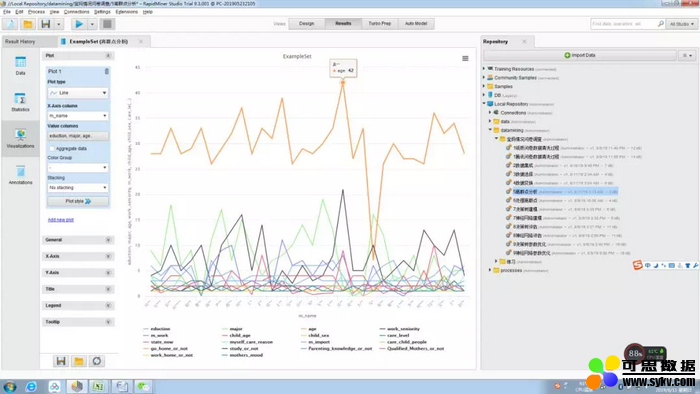700x394 pixels.
Task: Open the Color Group dropdown
Action: click(x=78, y=168)
